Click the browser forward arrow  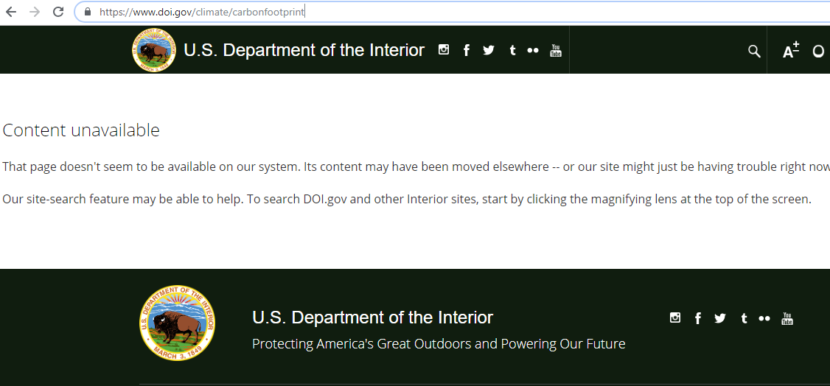pos(34,12)
